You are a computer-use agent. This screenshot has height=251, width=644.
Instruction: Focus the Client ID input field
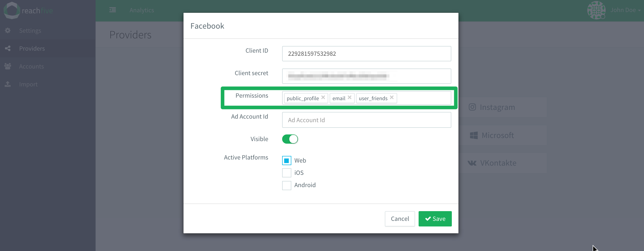coord(366,54)
